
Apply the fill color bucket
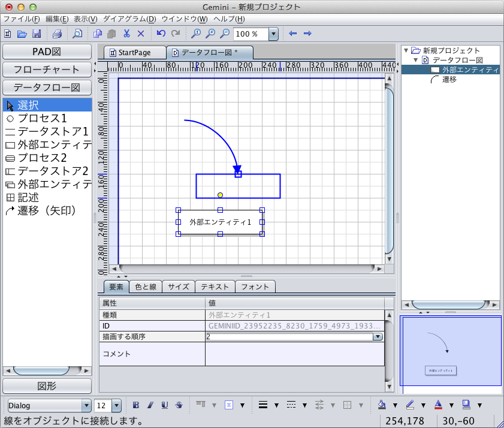(x=382, y=405)
